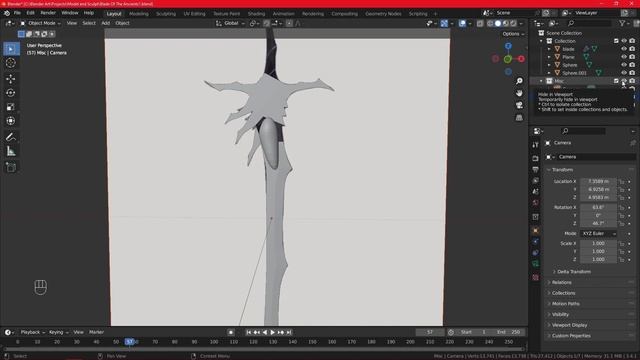
Task: Switch to the Sculpting workspace tab
Action: pos(166,13)
